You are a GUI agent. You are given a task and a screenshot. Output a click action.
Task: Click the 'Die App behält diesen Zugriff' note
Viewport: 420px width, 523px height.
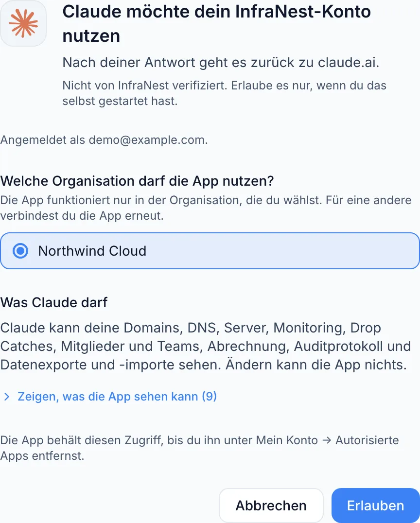[x=199, y=448]
